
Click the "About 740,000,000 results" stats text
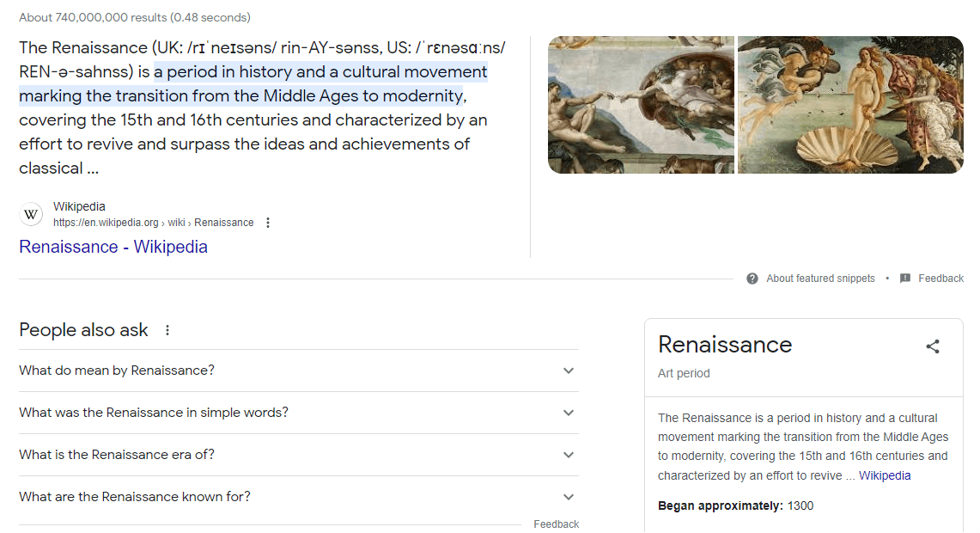tap(134, 17)
